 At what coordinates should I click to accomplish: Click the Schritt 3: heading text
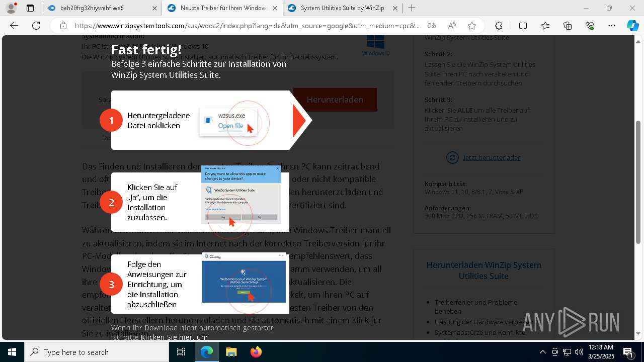point(438,100)
